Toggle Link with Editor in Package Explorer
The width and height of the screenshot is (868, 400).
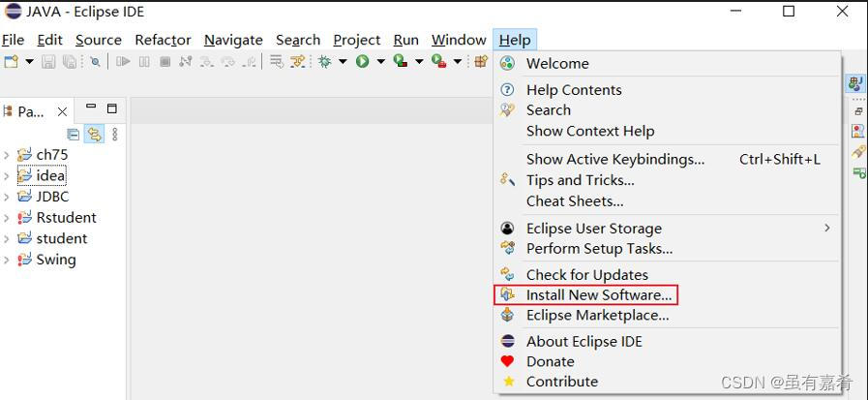94,134
